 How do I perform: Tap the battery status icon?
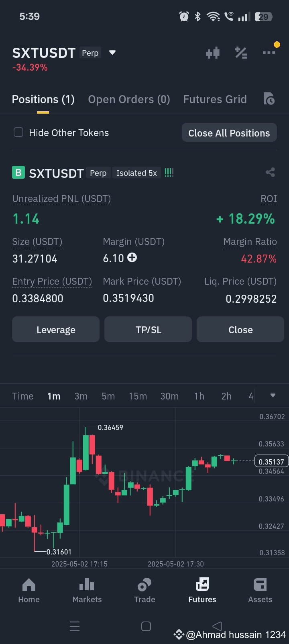coord(264,16)
